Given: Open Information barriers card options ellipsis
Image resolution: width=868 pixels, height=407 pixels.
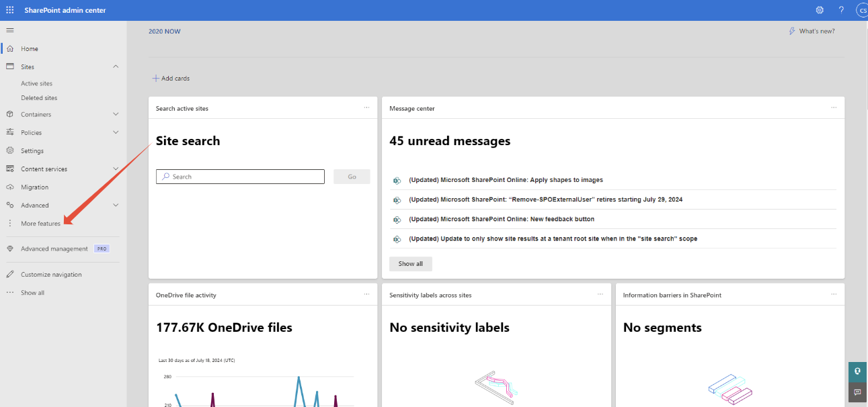Looking at the screenshot, I should pyautogui.click(x=834, y=294).
